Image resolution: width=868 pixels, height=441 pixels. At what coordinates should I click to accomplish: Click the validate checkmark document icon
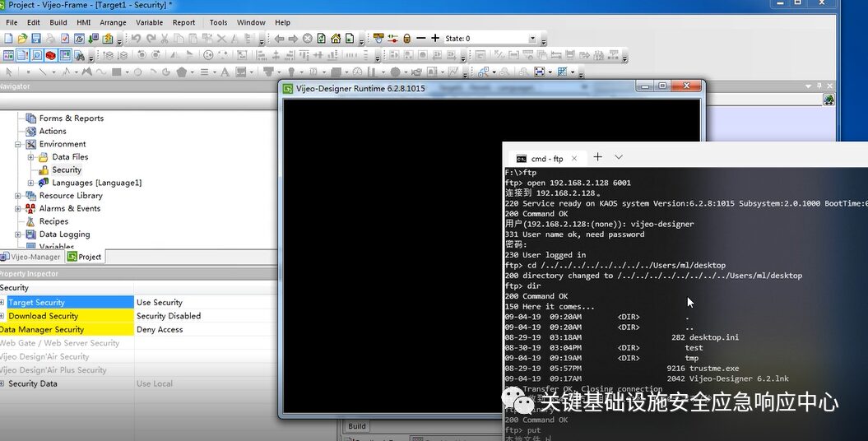65,38
